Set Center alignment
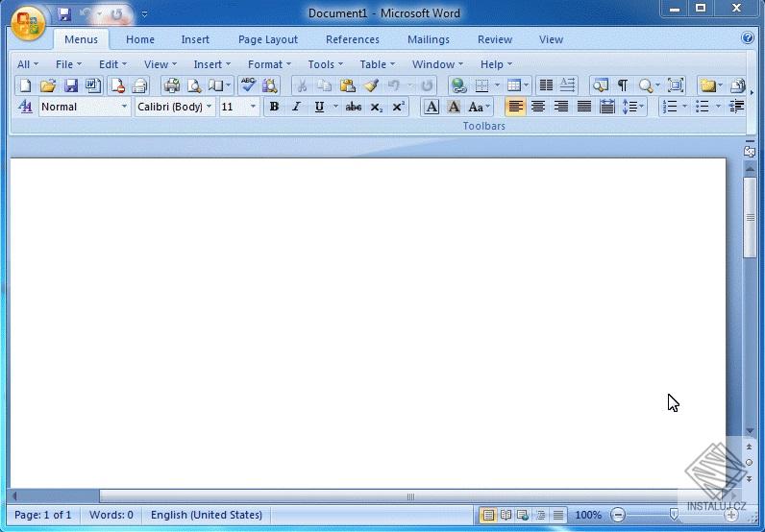Viewport: 765px width, 532px height. click(x=538, y=107)
